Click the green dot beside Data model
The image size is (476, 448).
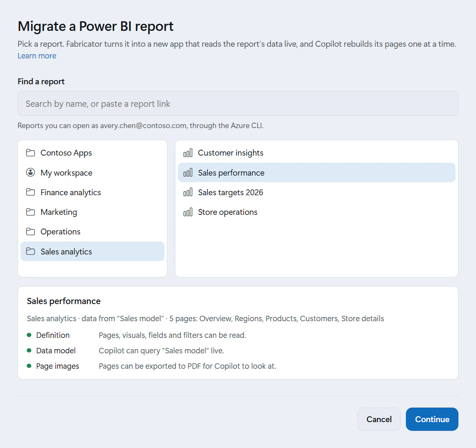point(29,350)
